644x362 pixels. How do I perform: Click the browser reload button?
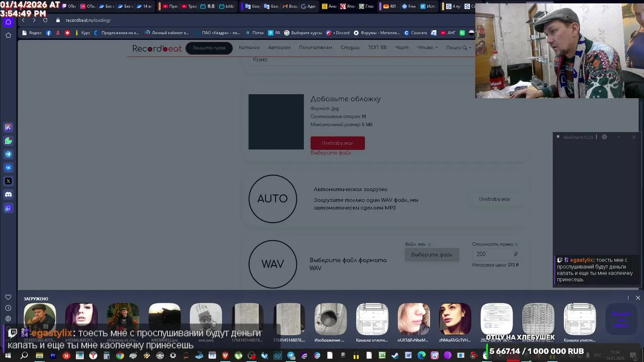[x=45, y=20]
